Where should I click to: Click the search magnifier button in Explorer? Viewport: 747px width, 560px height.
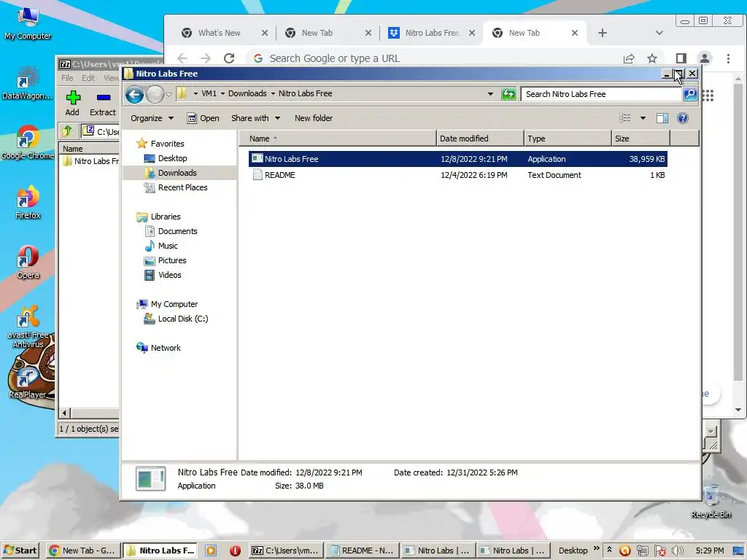point(690,94)
